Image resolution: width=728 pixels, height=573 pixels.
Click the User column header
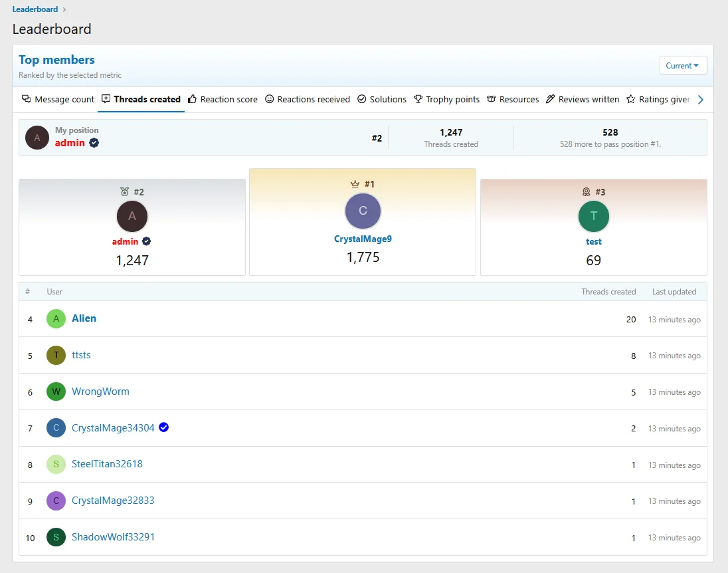[x=54, y=292]
